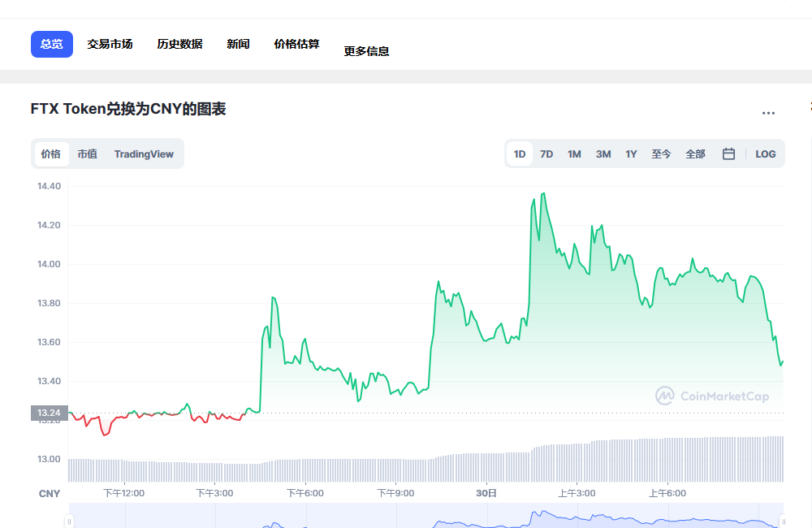Select the 1D time range
The height and width of the screenshot is (528, 812).
520,154
